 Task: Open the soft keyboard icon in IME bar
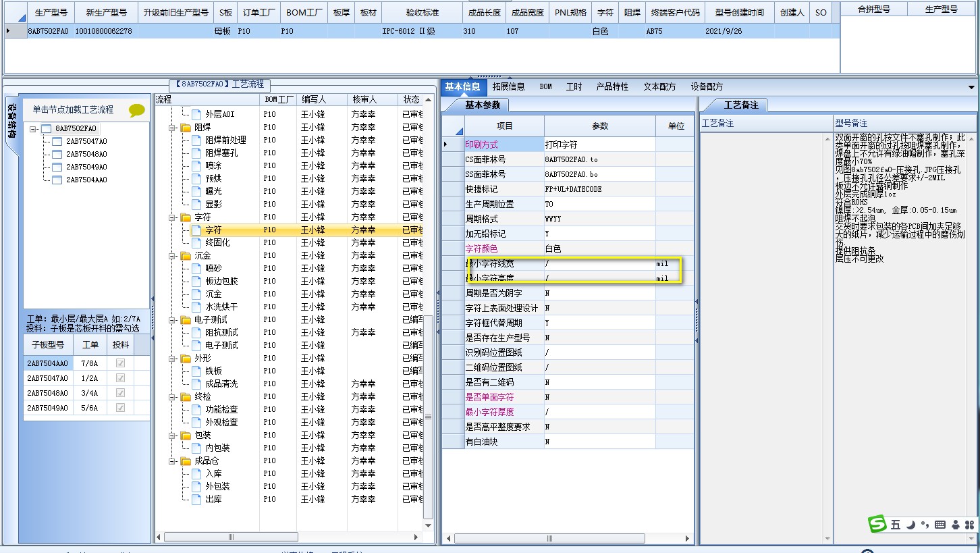click(x=940, y=525)
